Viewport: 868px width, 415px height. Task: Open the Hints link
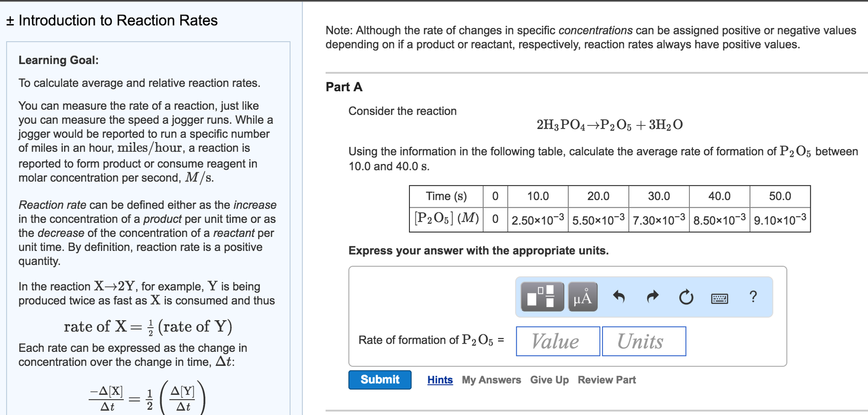click(x=440, y=379)
